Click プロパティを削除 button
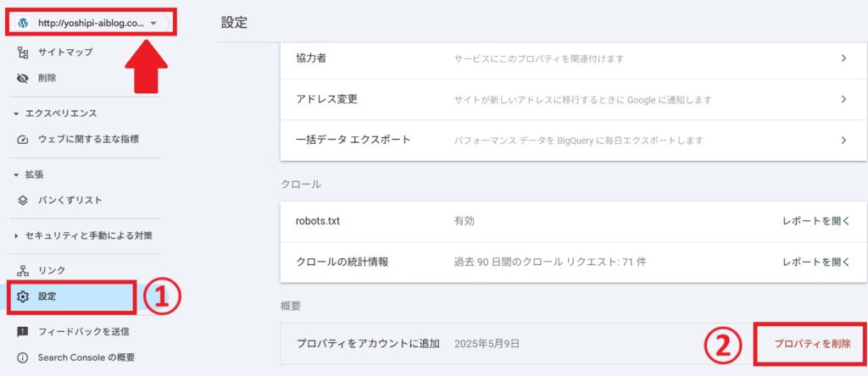 (x=812, y=344)
